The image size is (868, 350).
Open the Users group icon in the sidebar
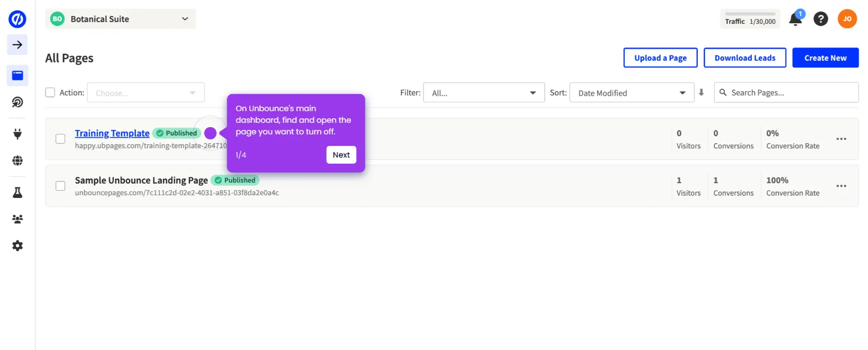point(17,219)
